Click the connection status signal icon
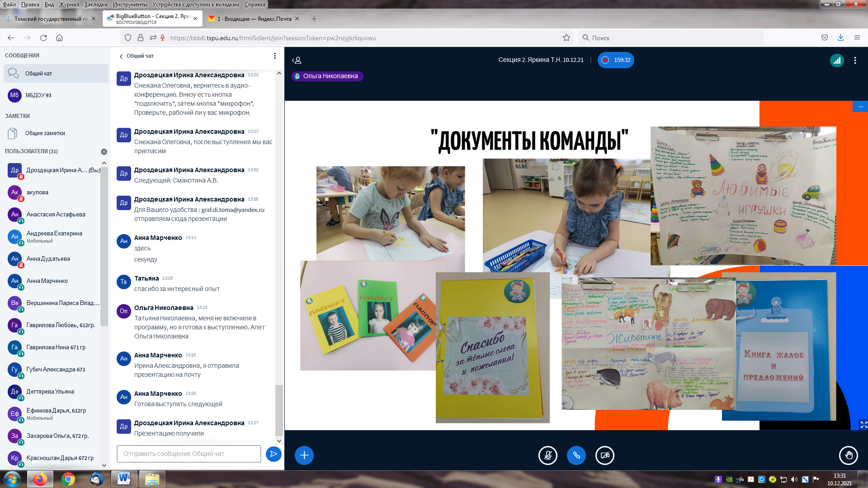The width and height of the screenshot is (868, 488). [x=837, y=60]
